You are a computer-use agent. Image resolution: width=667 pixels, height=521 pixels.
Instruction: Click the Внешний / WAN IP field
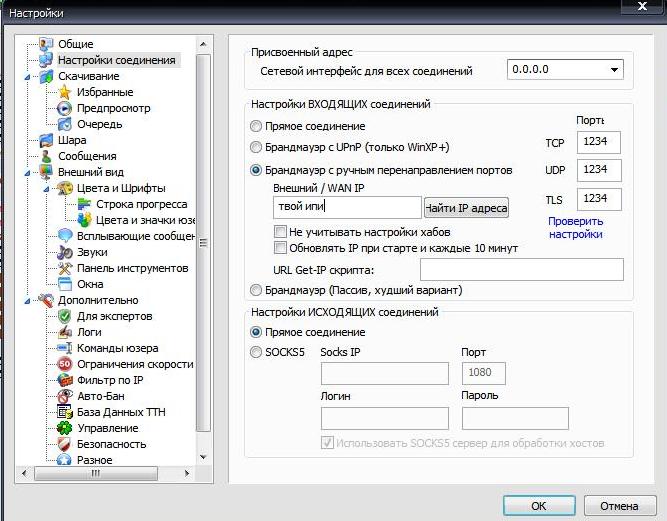pyautogui.click(x=347, y=207)
